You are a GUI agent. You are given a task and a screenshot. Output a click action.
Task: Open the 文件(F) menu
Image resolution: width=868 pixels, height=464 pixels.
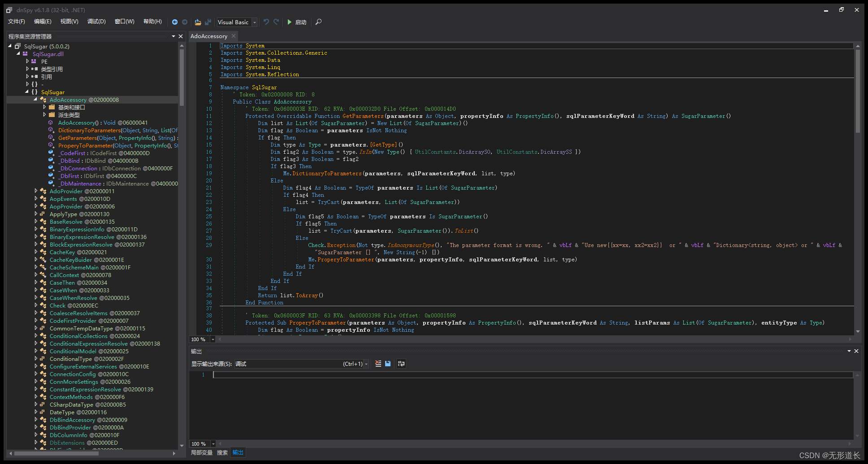[16, 22]
